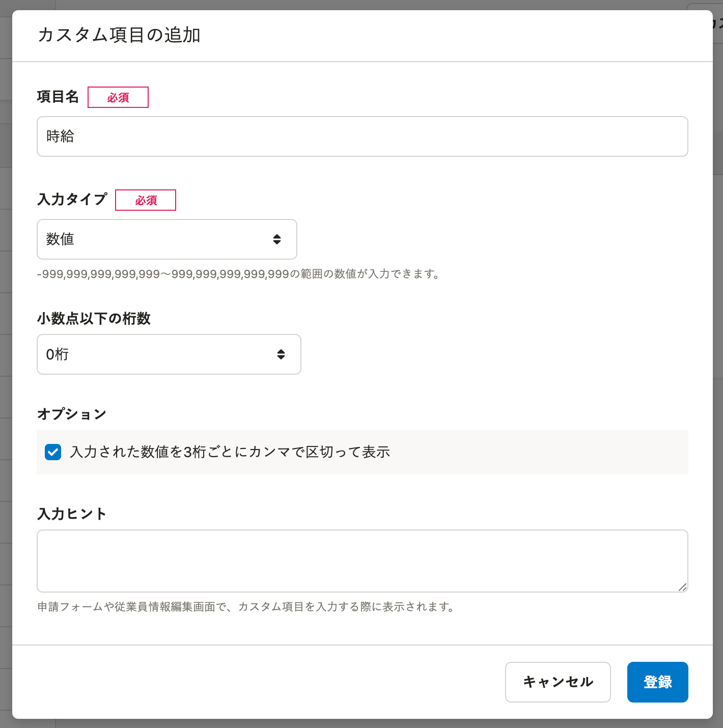
Task: Uncheck the 3桁ごとにカンマ区切り checkbox
Action: (53, 452)
